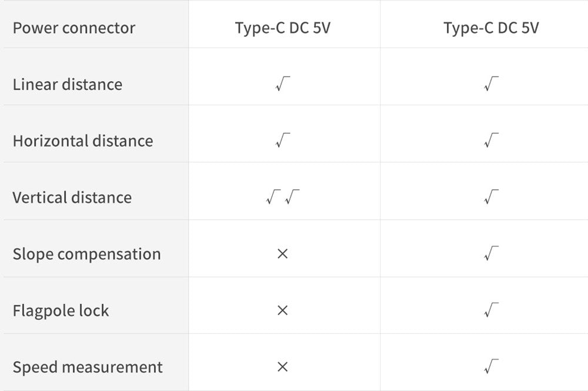Click the Vertical distance checkmark in right column
The image size is (588, 391).
click(491, 198)
